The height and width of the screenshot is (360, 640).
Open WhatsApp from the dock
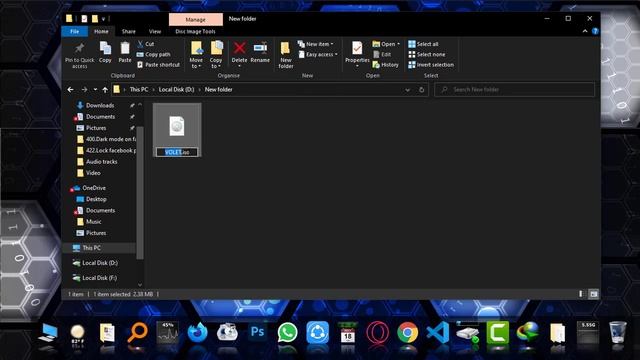point(287,332)
